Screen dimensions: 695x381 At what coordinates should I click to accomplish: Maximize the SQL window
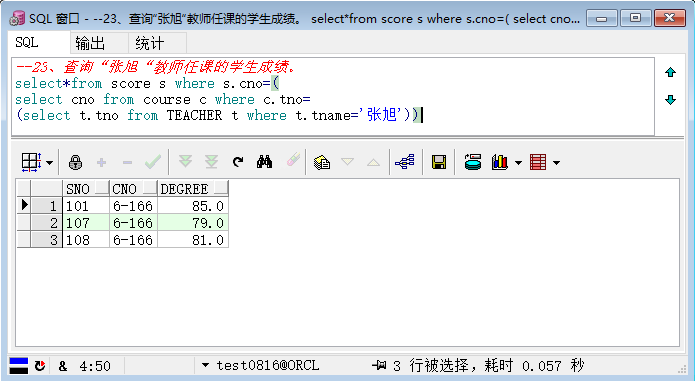coord(635,18)
